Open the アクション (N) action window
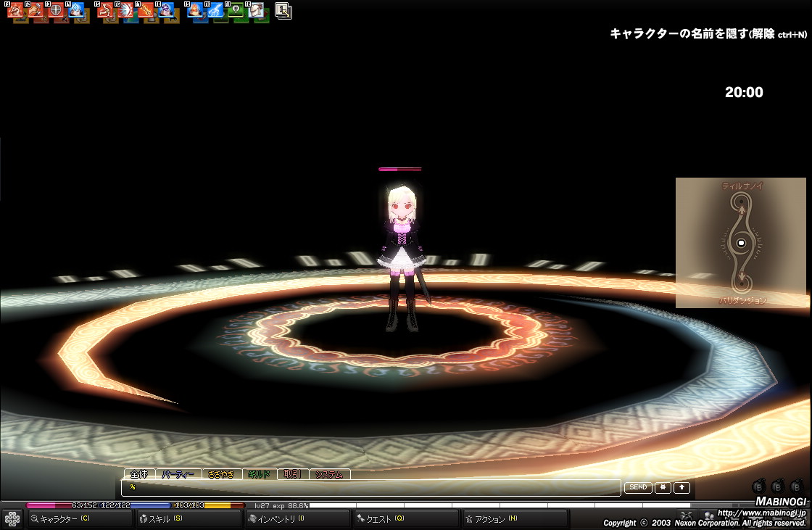Viewport: 812px width, 530px height. point(515,518)
